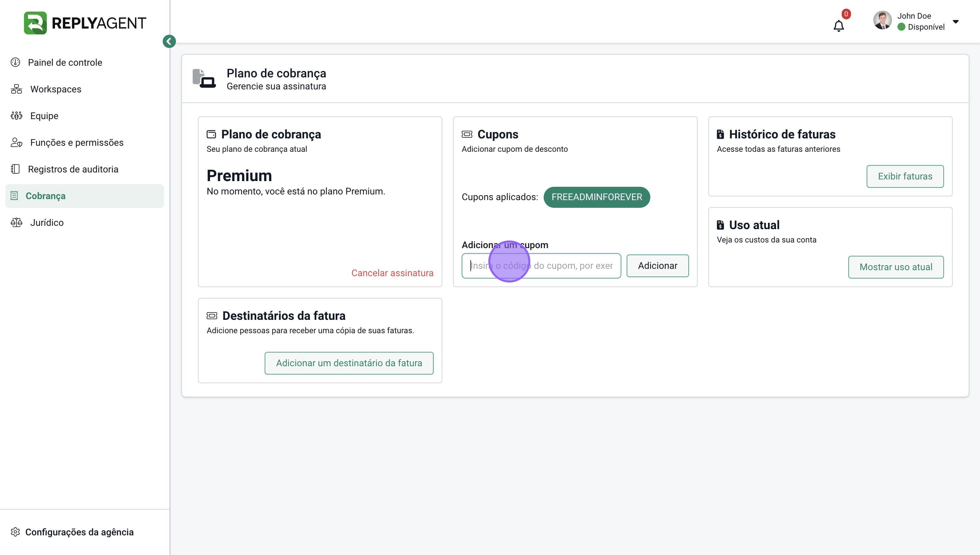Click Adicionar um destinatário da fatura
The height and width of the screenshot is (555, 980).
[x=349, y=363]
